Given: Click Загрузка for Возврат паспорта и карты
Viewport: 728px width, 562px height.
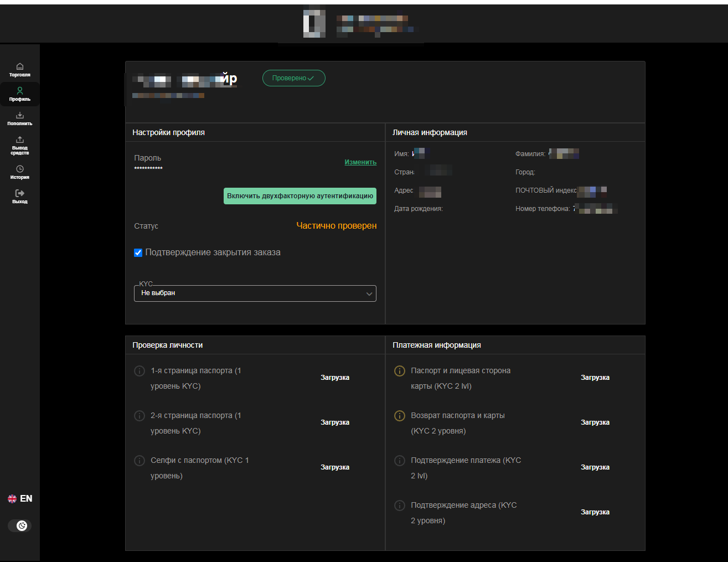Looking at the screenshot, I should 595,422.
